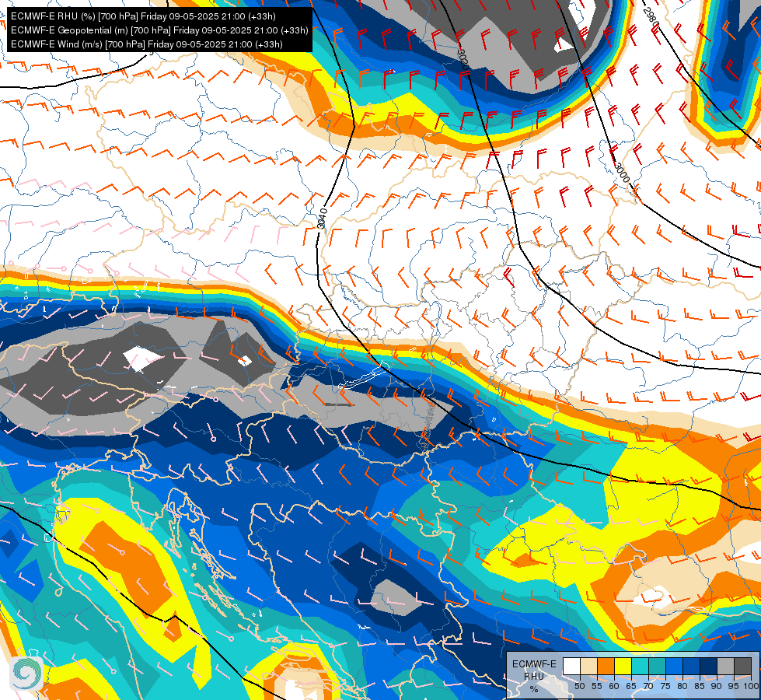Select the orange legend swatch for 55-60
The image size is (761, 700).
tap(606, 666)
